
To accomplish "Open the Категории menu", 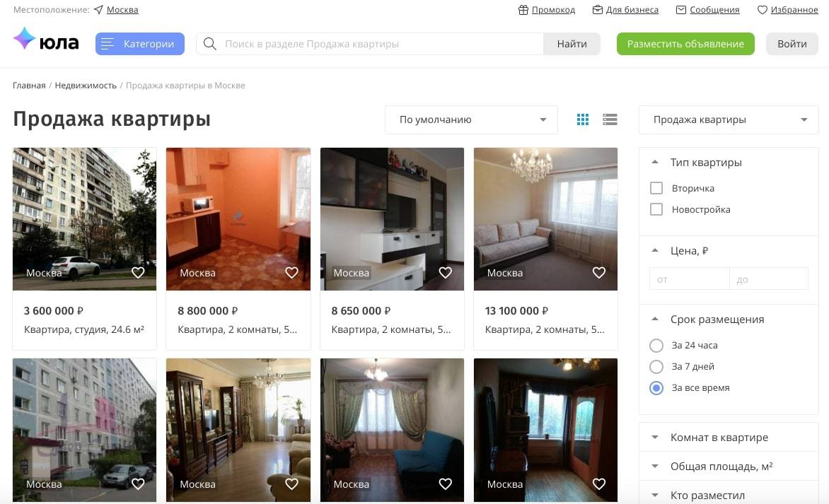I will [x=140, y=44].
